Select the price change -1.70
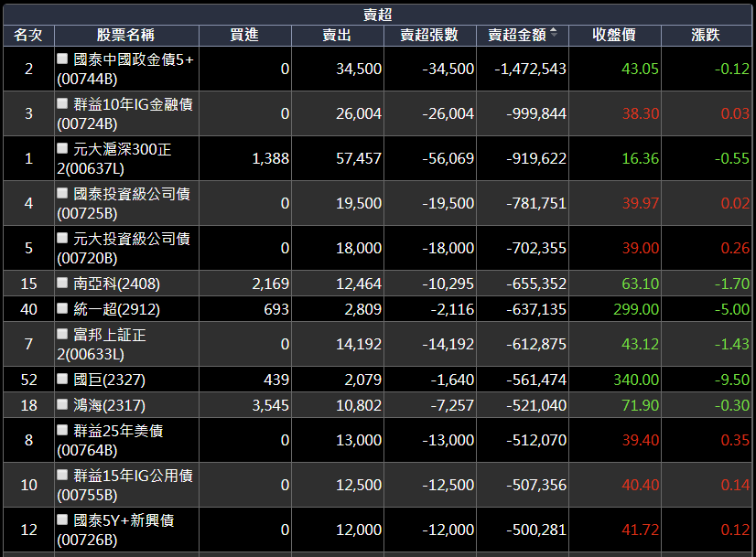Image resolution: width=756 pixels, height=557 pixels. 732,284
